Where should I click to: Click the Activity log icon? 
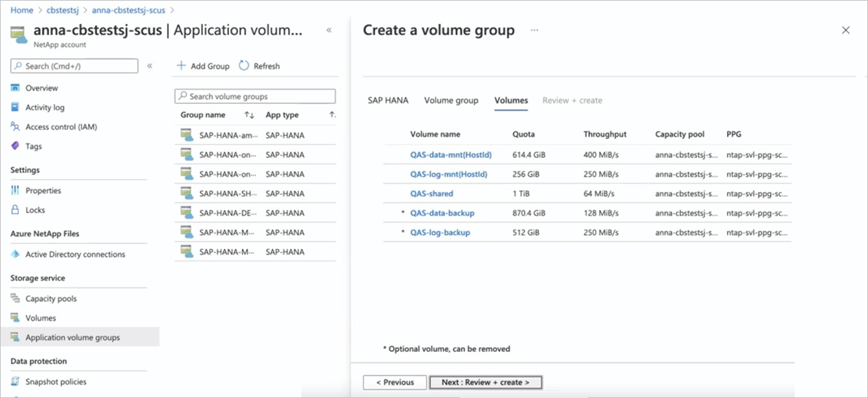tap(16, 107)
